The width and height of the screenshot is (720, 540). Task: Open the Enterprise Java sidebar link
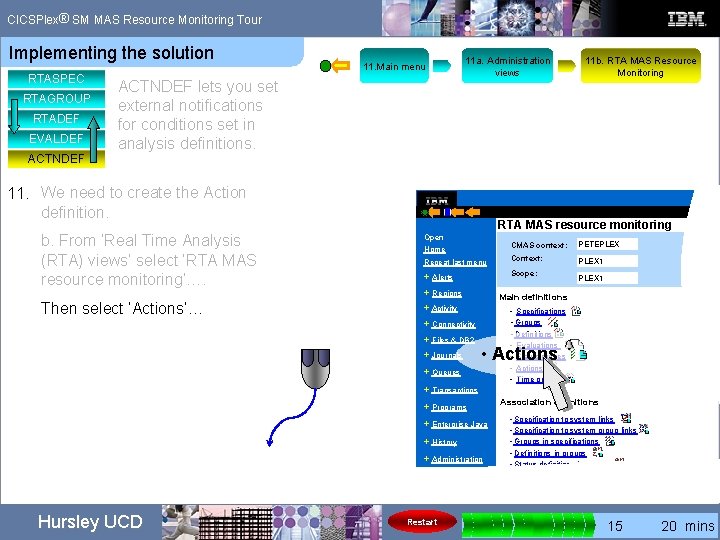tap(459, 424)
